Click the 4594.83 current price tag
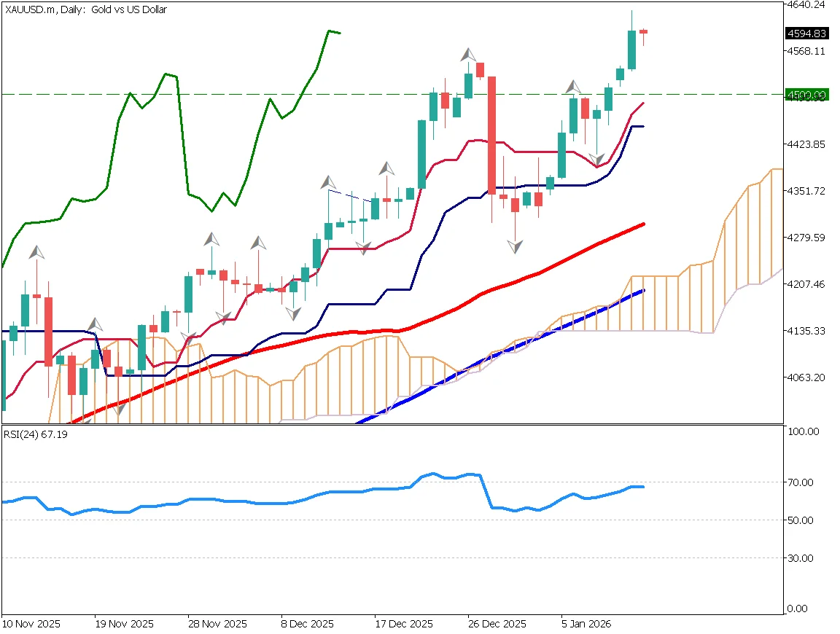Screen dimensions: 840x634 pos(809,33)
